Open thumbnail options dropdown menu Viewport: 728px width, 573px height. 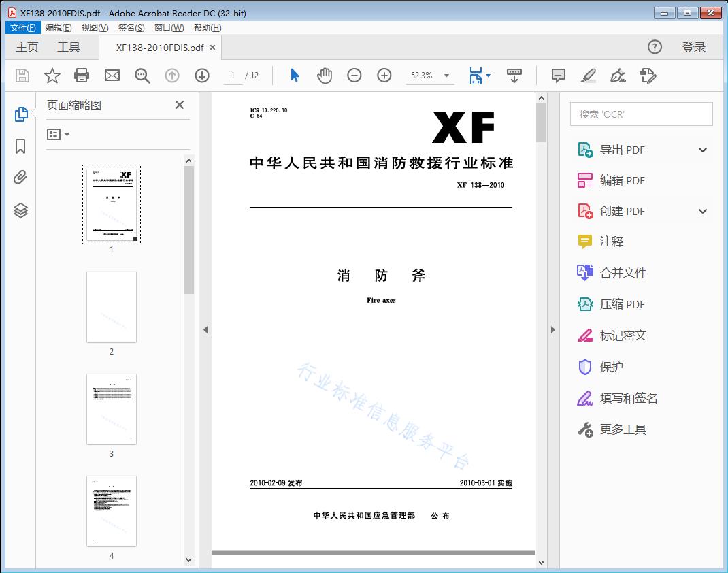[x=59, y=135]
